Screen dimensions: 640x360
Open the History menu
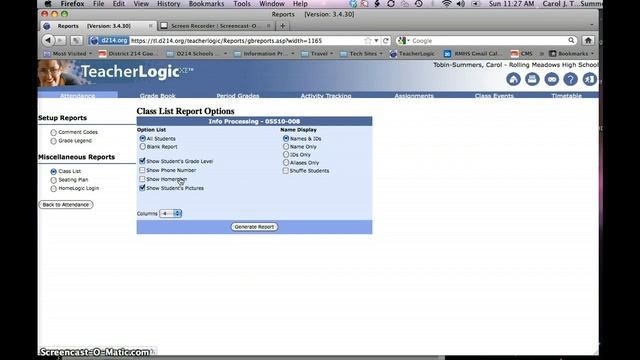click(x=169, y=4)
